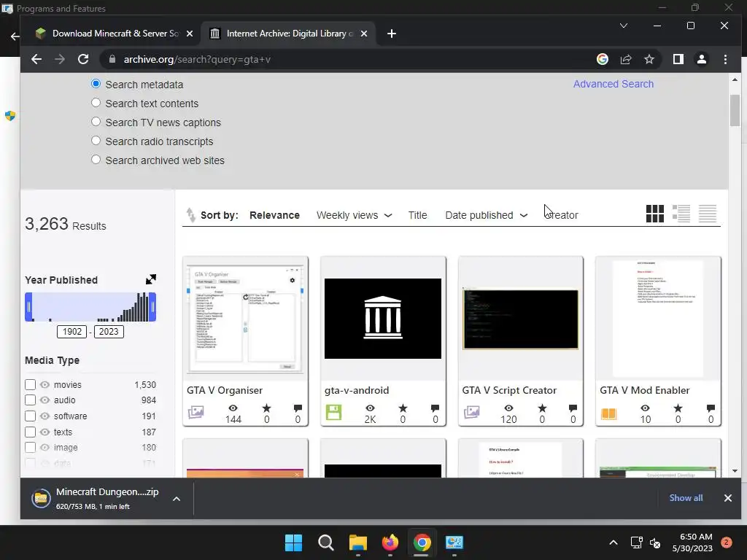Open GTA V Mod Enabler title link
The image size is (747, 560).
click(645, 390)
